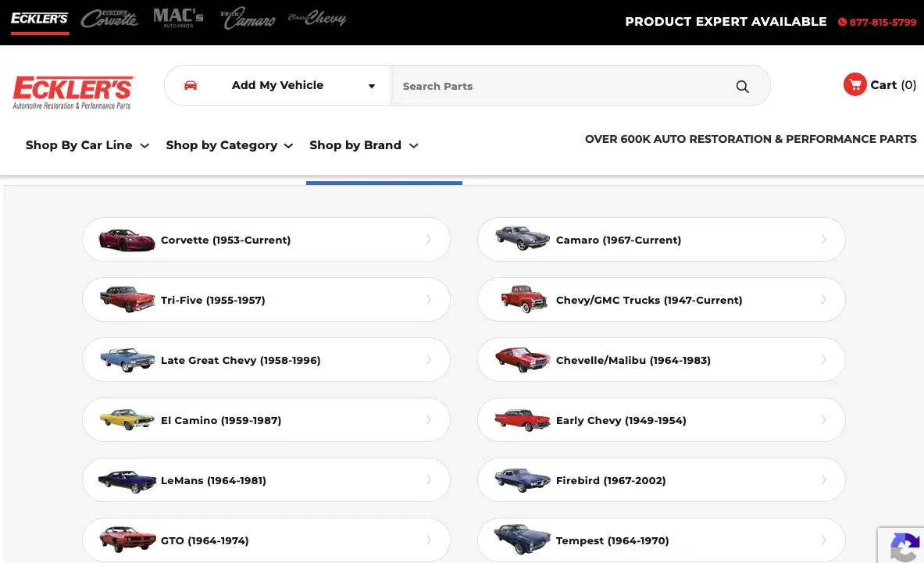This screenshot has width=924, height=563.
Task: Click the blue Firebird thumbnail
Action: [522, 479]
